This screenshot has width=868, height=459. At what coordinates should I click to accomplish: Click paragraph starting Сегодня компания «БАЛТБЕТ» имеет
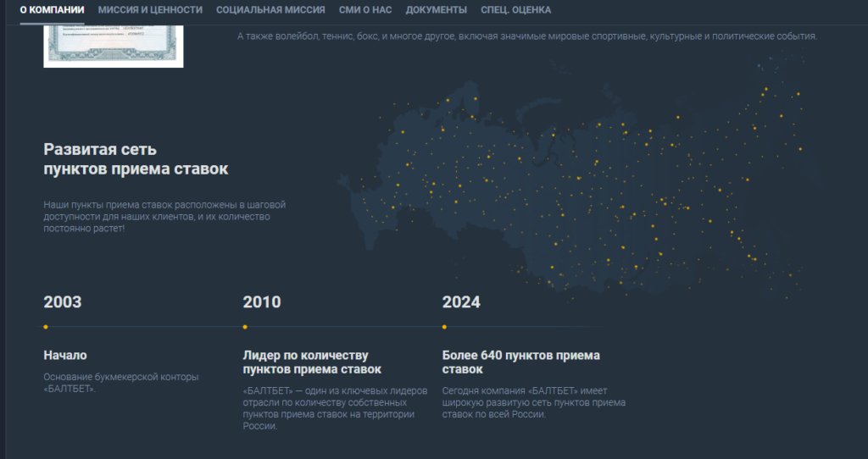[534, 402]
